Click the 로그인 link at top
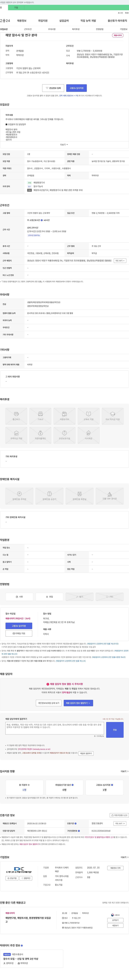Image resolution: width=129 pixels, height=980 pixels. (x=120, y=13)
